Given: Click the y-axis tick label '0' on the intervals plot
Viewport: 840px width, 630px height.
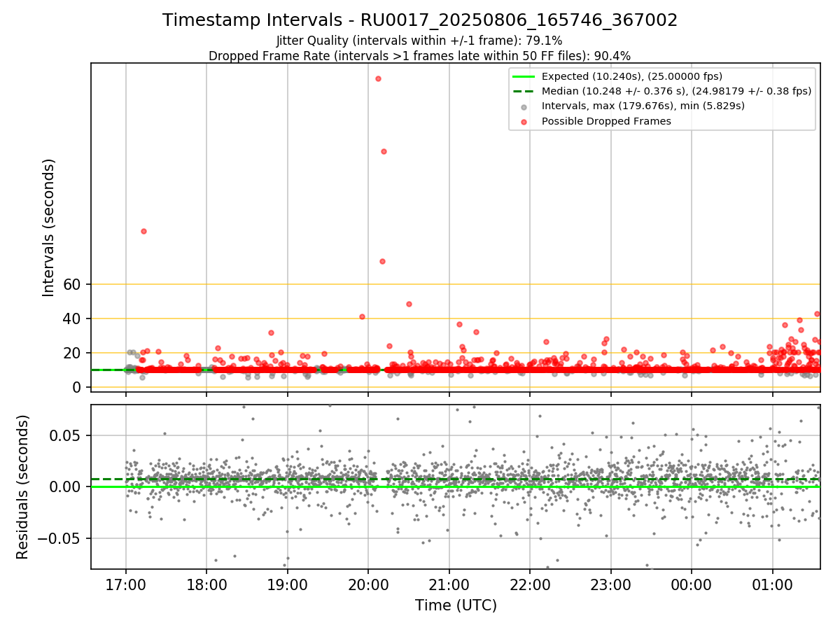Looking at the screenshot, I should pos(78,387).
